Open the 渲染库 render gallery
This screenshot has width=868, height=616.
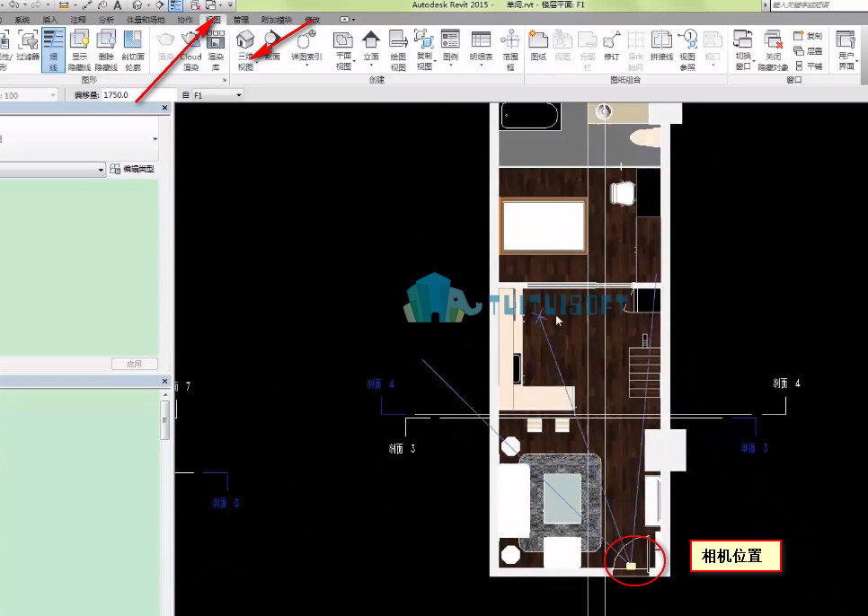pos(216,49)
